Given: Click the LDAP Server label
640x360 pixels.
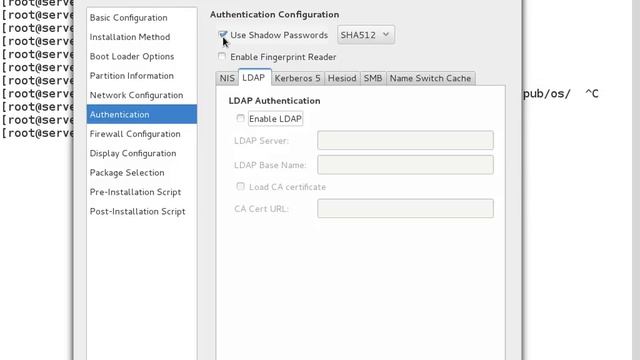Looking at the screenshot, I should 261,140.
